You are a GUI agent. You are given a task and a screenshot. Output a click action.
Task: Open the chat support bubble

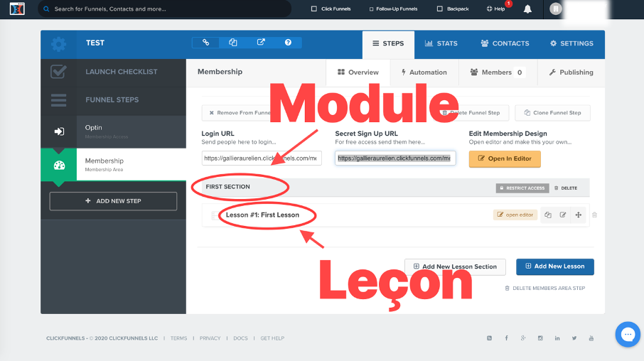coord(628,334)
